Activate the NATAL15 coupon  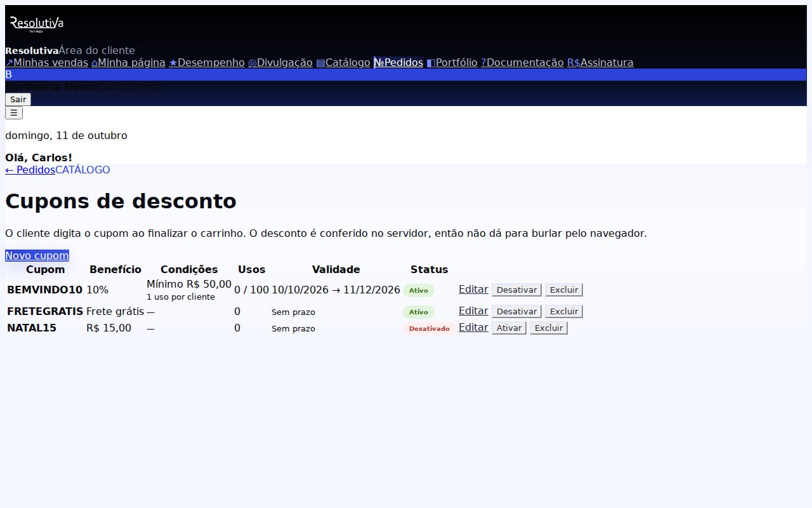coord(509,328)
